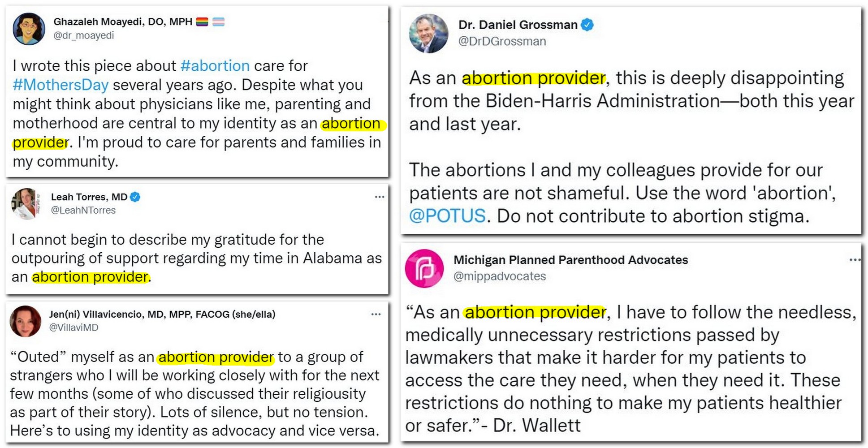The width and height of the screenshot is (868, 448).
Task: Click the @VillaviMD username
Action: pos(73,327)
